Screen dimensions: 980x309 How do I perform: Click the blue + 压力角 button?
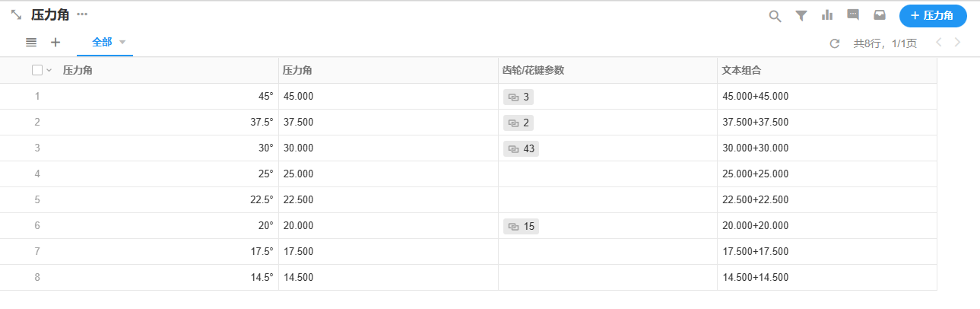click(x=933, y=15)
